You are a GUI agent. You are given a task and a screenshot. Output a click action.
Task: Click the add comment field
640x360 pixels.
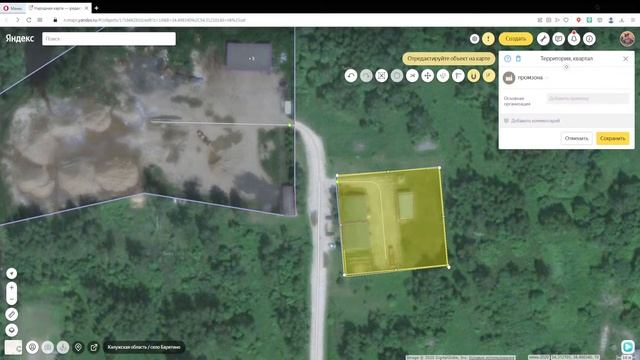click(566, 121)
